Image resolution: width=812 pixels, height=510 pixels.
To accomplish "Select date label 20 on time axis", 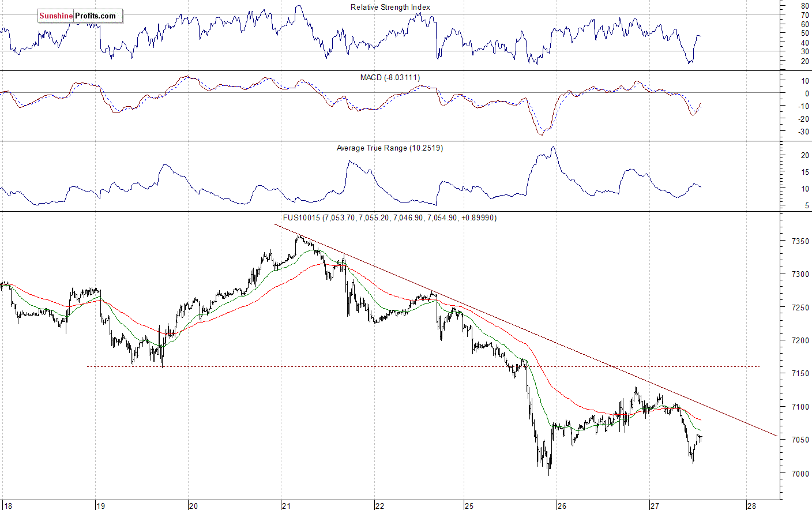I will click(x=193, y=506).
